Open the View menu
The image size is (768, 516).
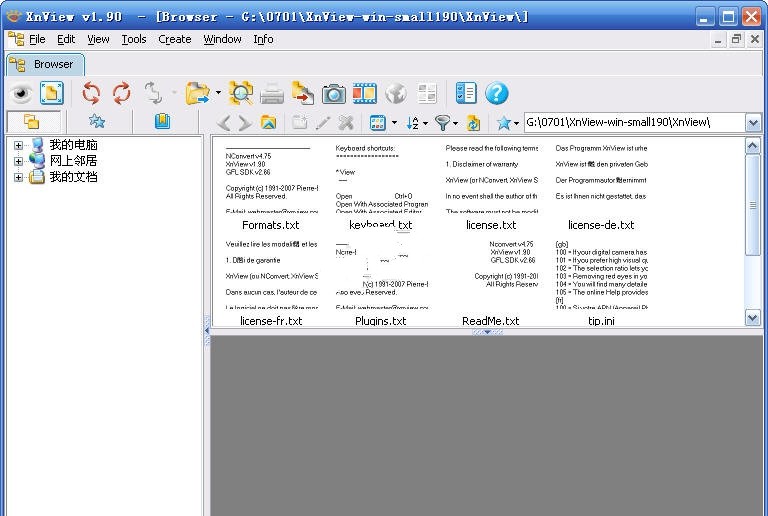(98, 39)
